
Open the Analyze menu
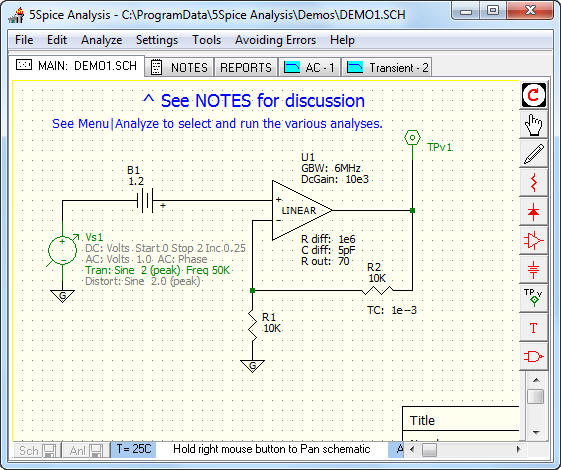pyautogui.click(x=102, y=40)
